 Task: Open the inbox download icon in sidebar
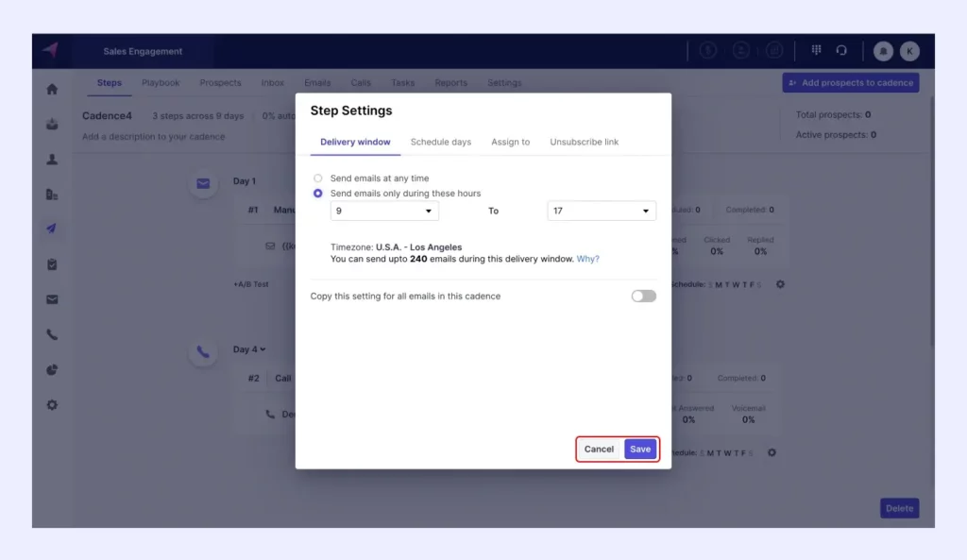[52, 125]
